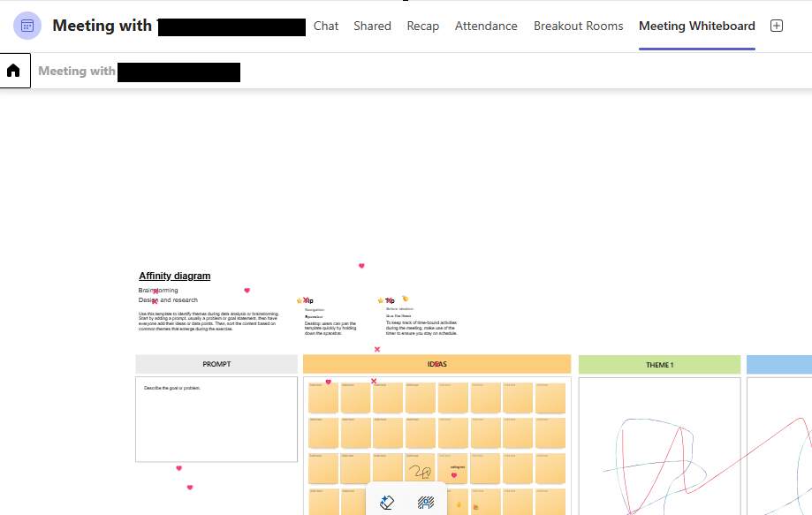Go to the Breakout Rooms tab
812x515 pixels.
click(x=578, y=26)
